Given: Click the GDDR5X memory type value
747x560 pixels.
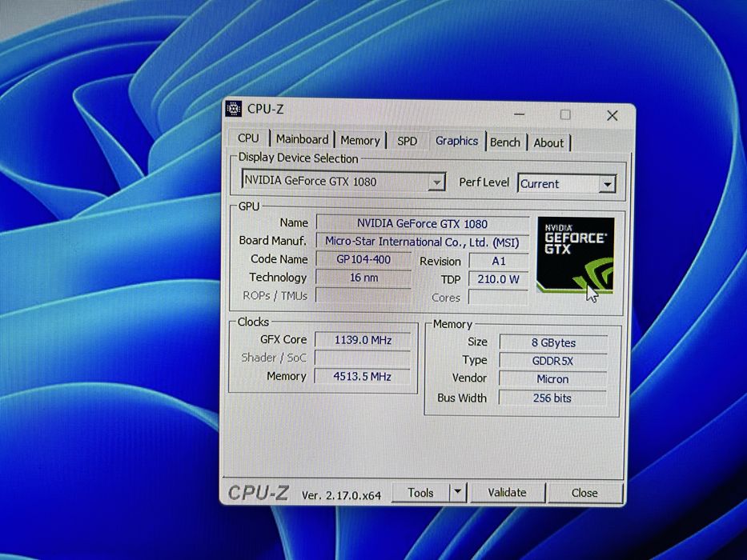Looking at the screenshot, I should [553, 361].
